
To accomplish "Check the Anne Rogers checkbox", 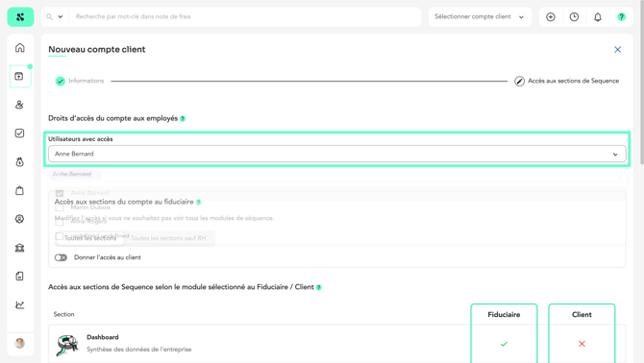I will [x=60, y=222].
